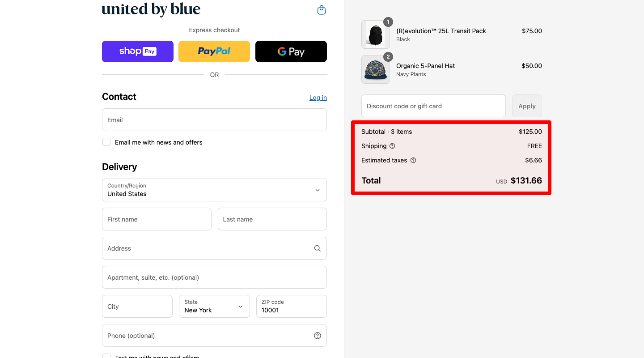Pay with the PayPal option
This screenshot has width=644, height=358.
(x=214, y=51)
